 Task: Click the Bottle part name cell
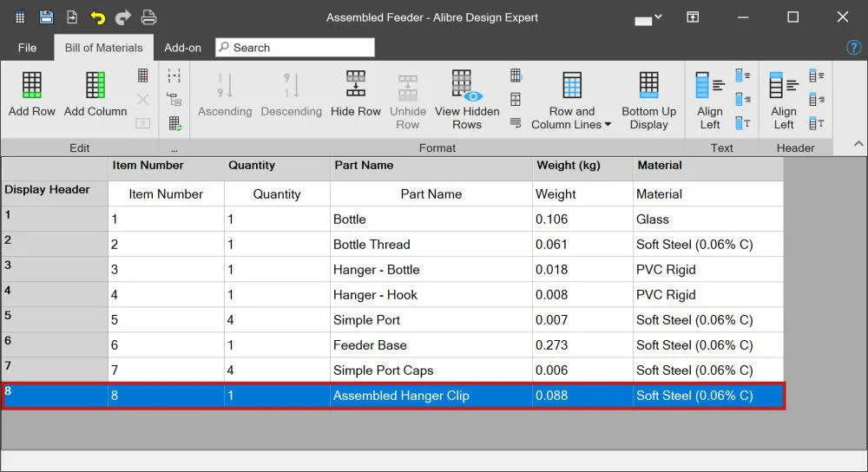(x=431, y=220)
